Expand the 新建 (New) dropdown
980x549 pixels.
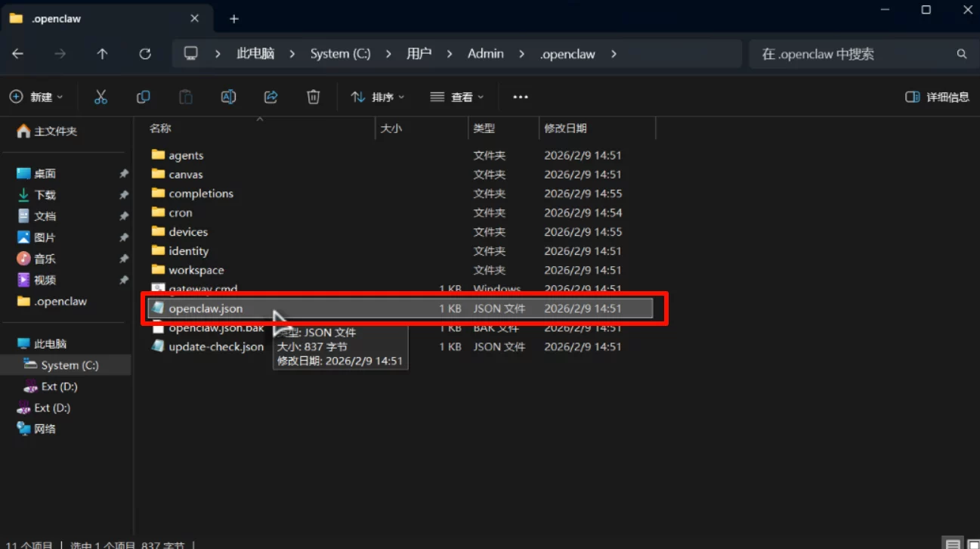click(36, 97)
